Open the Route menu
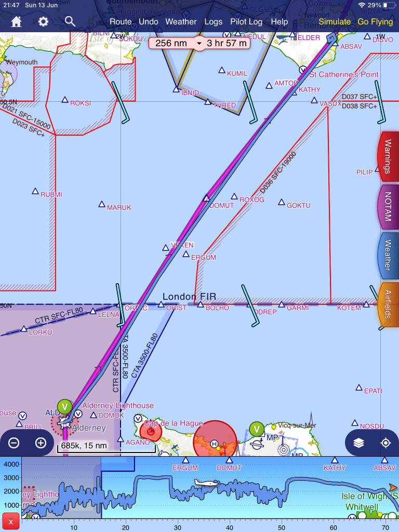Viewport: 399px width, 532px height. click(121, 22)
